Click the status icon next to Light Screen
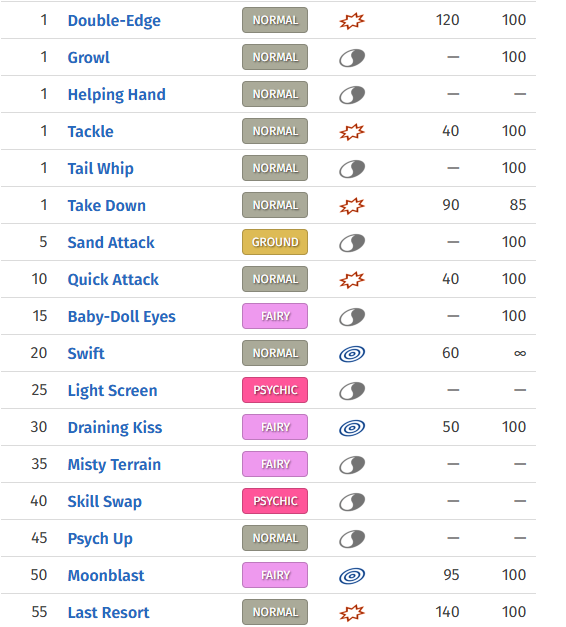This screenshot has height=627, width=566. pyautogui.click(x=352, y=391)
